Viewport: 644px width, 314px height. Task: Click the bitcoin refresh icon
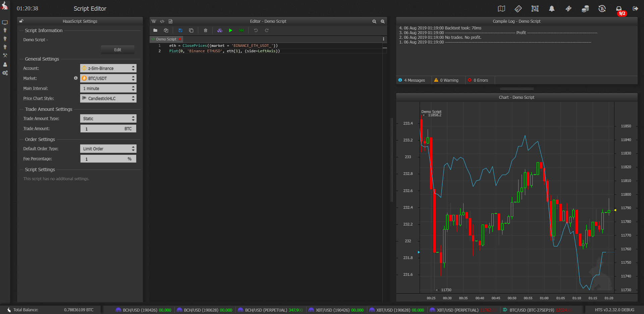click(x=602, y=9)
